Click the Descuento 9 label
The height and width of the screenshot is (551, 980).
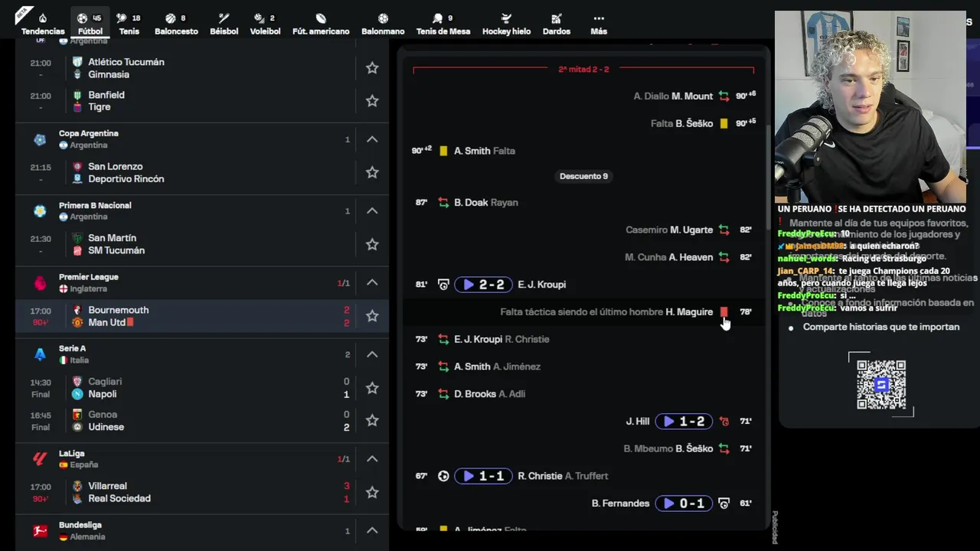[583, 176]
